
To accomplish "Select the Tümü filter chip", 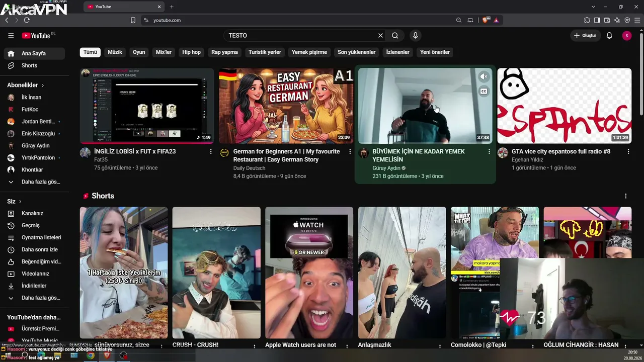I will click(90, 52).
